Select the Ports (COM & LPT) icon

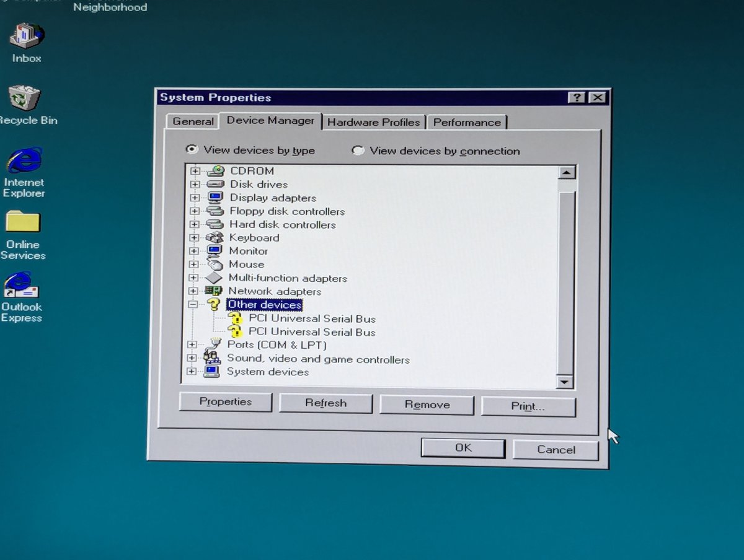(x=215, y=344)
